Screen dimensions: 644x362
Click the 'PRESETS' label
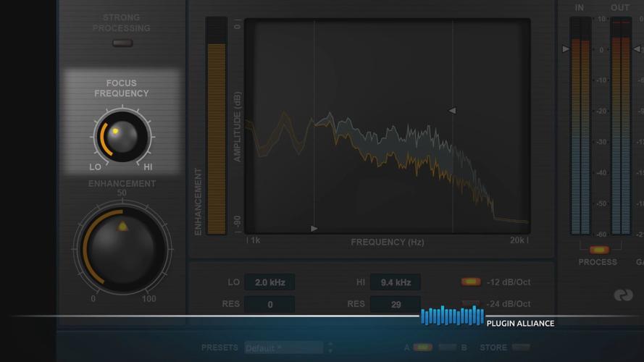click(x=219, y=348)
